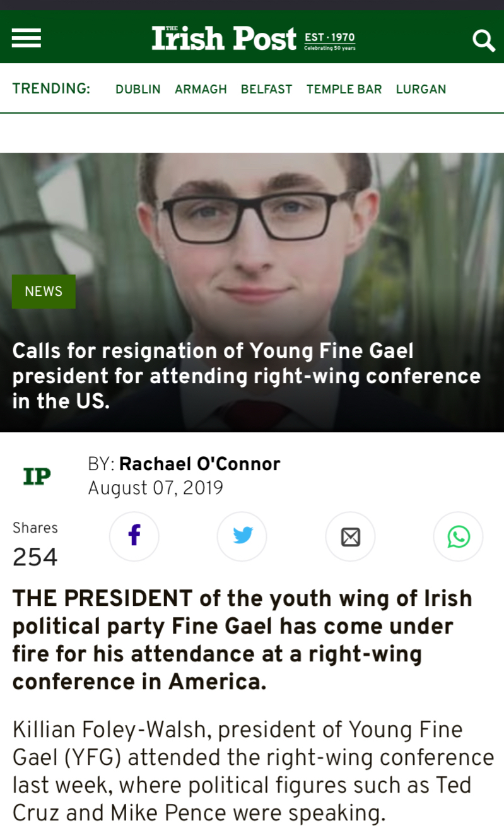
Task: Click the green NEWS category tag
Action: 44,292
